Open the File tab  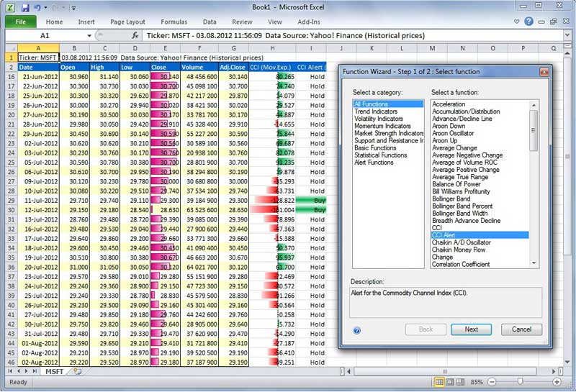[21, 22]
